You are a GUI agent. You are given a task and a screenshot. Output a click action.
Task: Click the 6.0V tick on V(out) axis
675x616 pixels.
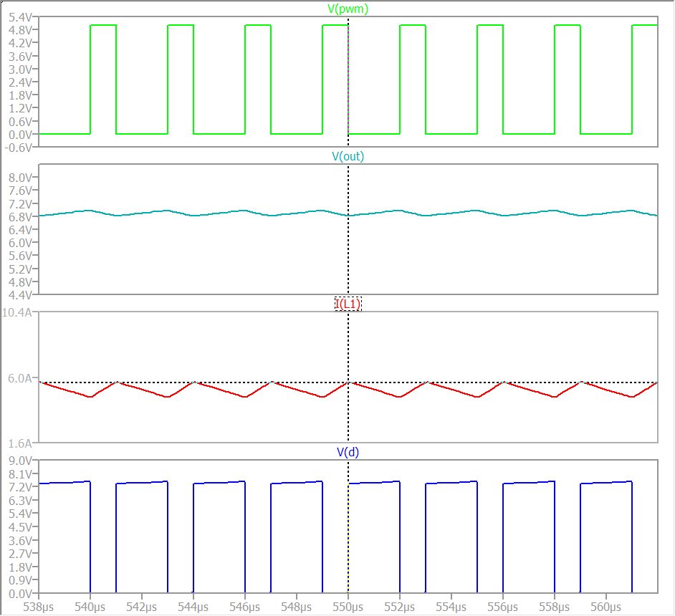coord(20,243)
